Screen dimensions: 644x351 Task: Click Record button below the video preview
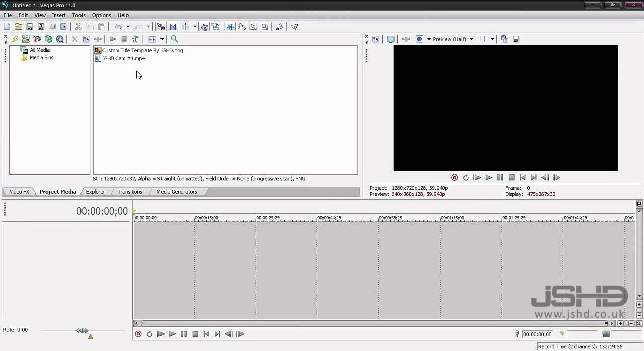click(454, 178)
